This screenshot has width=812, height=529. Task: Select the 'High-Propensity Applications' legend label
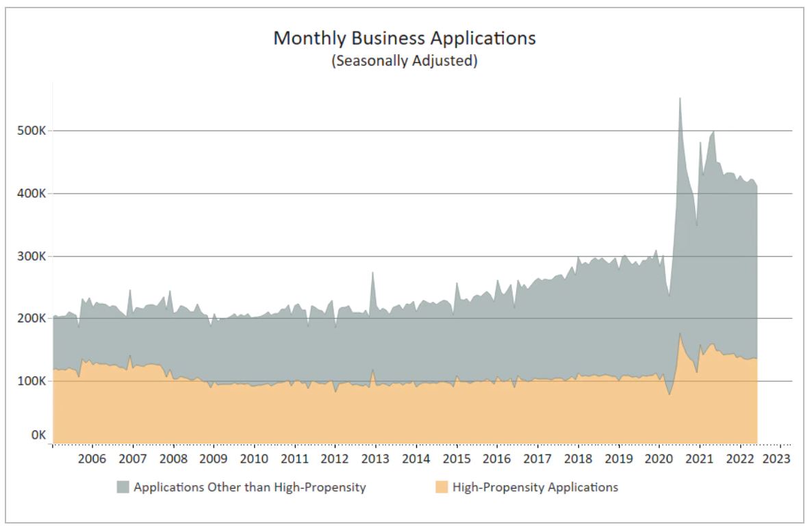tap(535, 487)
